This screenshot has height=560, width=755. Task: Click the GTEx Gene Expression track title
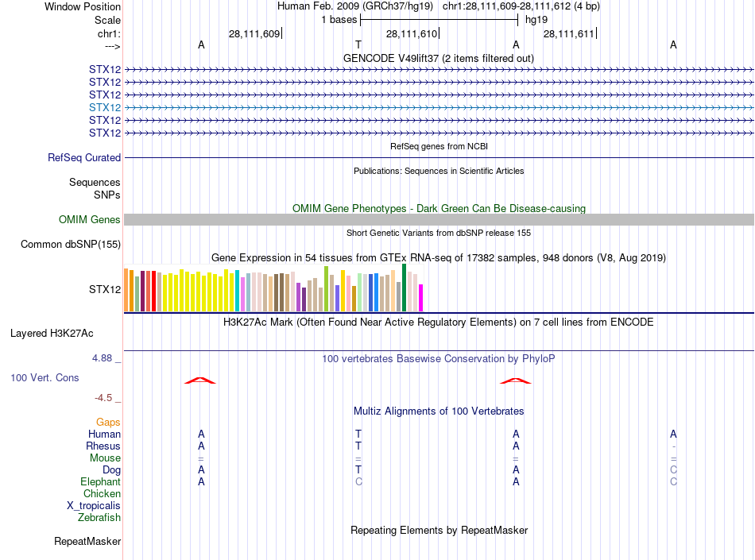[439, 258]
